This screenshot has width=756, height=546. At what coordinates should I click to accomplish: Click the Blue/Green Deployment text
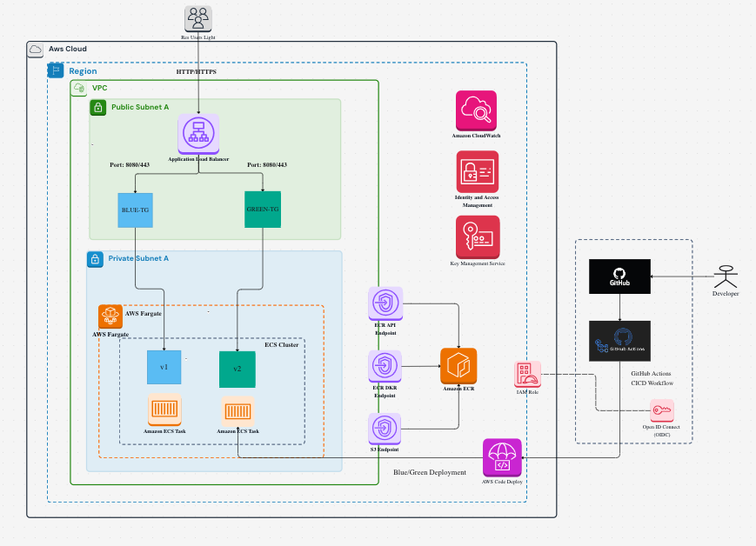click(x=430, y=473)
